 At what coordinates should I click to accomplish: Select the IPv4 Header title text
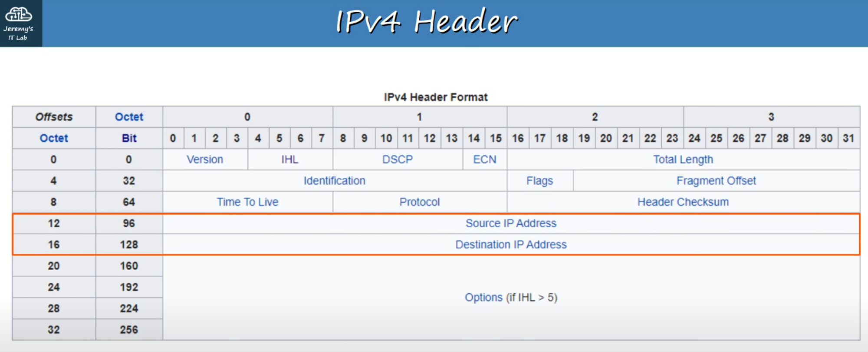pos(427,22)
